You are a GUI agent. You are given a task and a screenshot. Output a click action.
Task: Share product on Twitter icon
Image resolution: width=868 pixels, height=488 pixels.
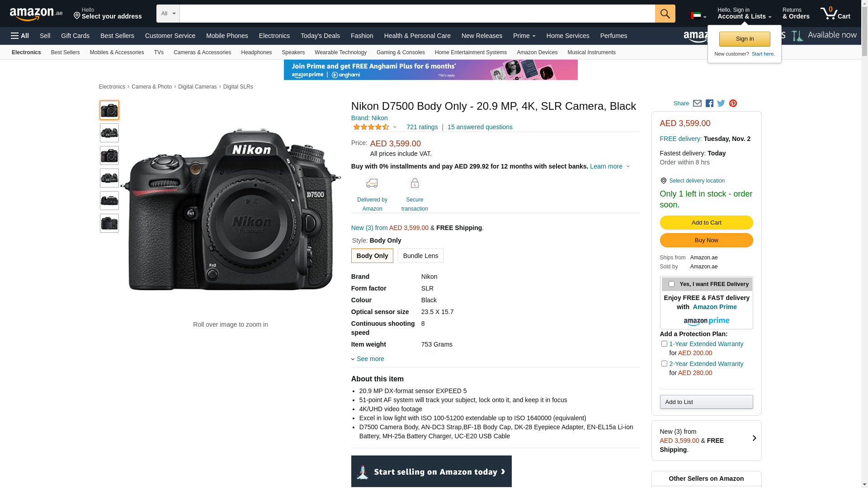pos(721,103)
